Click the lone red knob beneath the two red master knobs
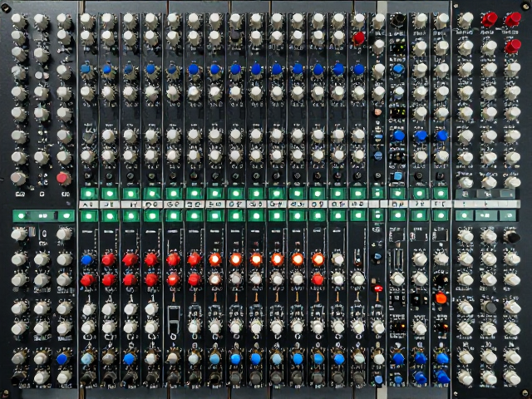532x399 pixels. [513, 47]
